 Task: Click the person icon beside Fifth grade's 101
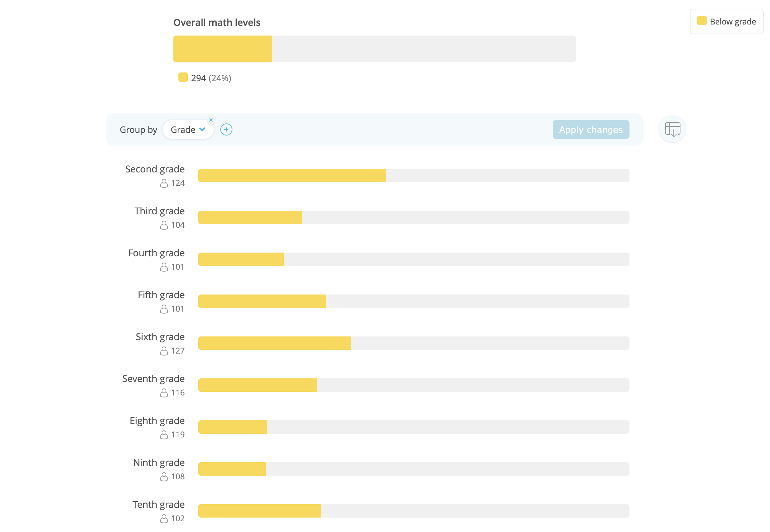point(164,309)
